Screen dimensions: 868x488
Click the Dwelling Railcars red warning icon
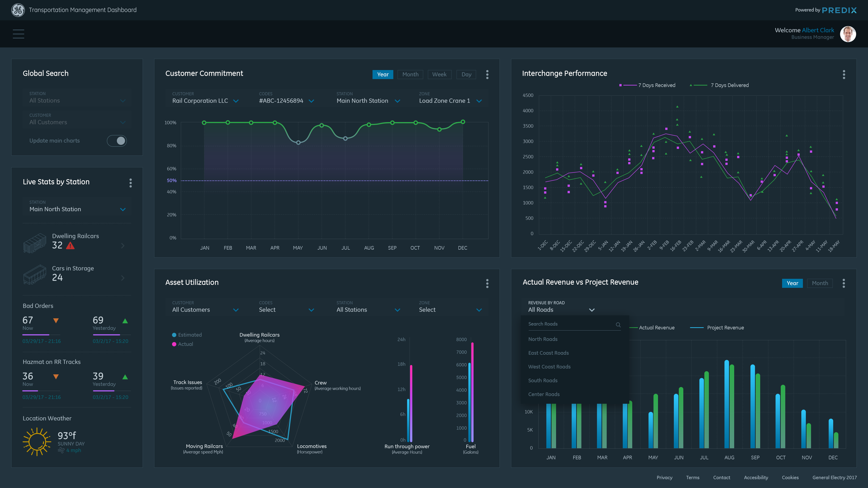[71, 246]
